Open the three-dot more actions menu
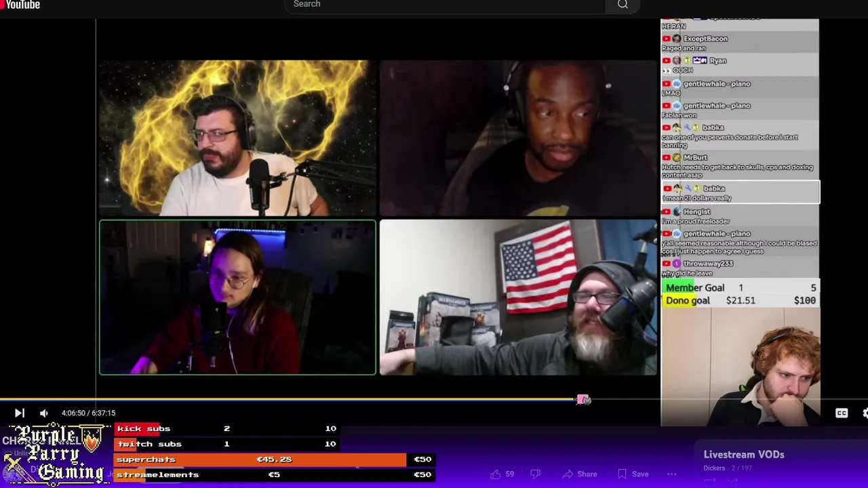 click(671, 474)
